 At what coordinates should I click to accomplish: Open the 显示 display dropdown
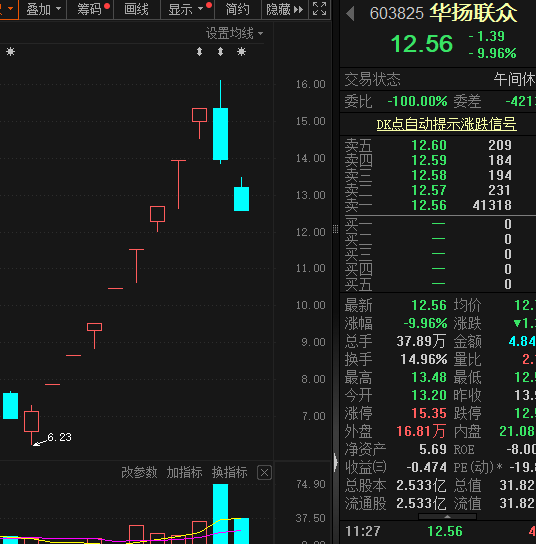[187, 9]
